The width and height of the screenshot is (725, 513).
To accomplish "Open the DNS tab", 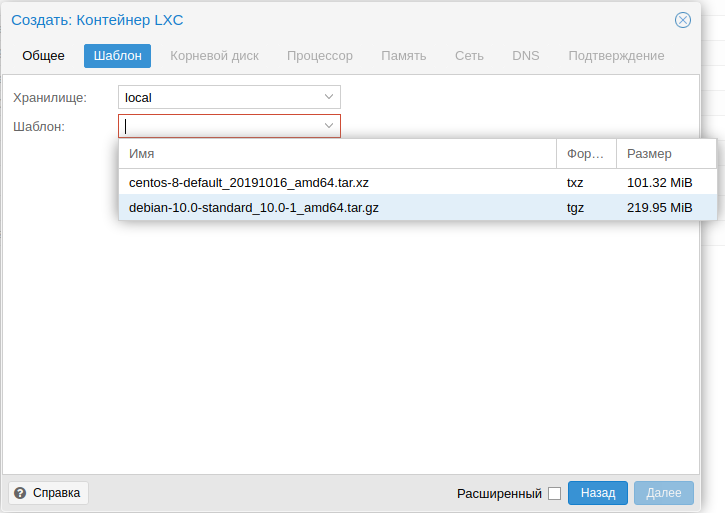I will (x=525, y=56).
